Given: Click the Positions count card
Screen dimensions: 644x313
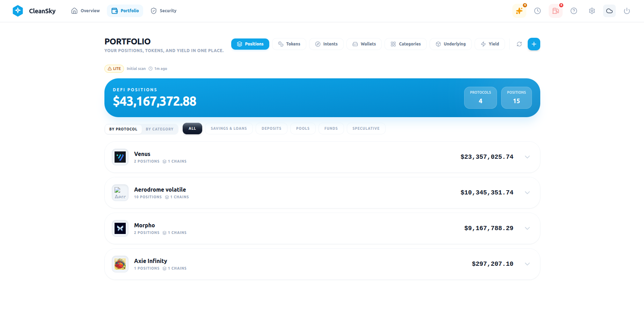Looking at the screenshot, I should click(x=517, y=98).
